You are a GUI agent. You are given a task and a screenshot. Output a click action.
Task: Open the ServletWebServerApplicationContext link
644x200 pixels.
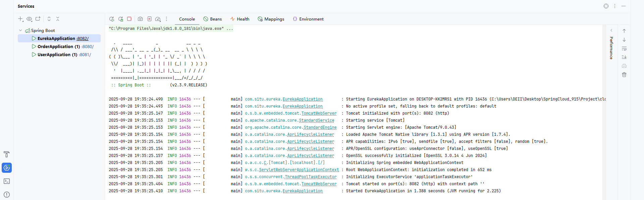tap(299, 170)
